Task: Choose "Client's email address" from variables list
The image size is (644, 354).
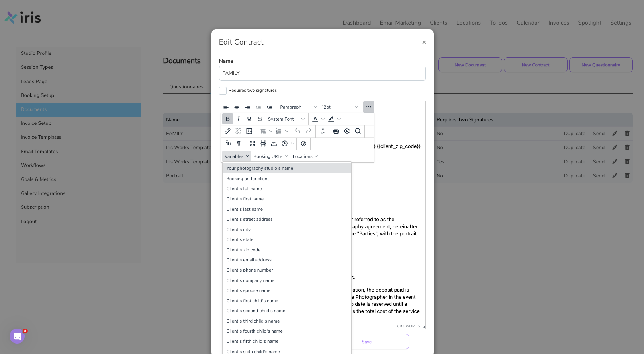Action: pos(249,260)
